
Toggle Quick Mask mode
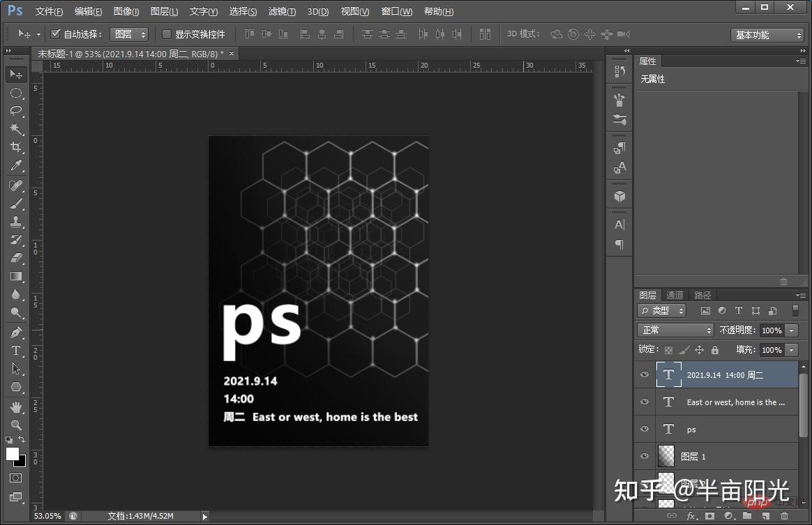(16, 478)
